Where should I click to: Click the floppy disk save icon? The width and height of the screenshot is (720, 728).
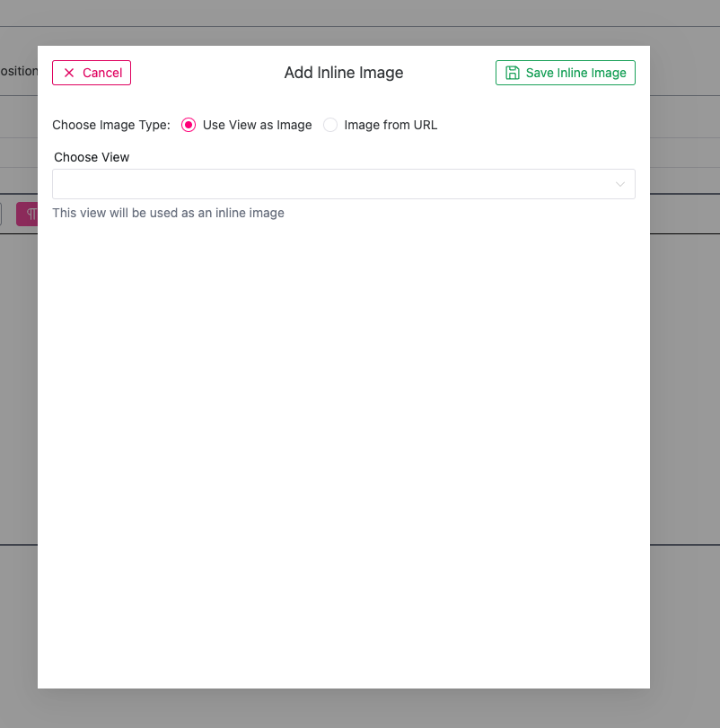513,73
